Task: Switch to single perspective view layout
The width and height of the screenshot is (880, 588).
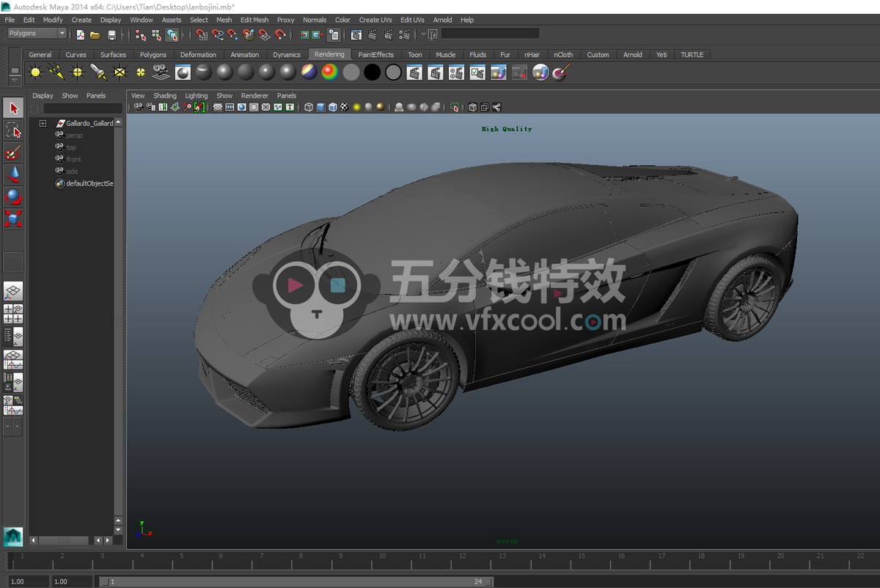Action: click(13, 292)
